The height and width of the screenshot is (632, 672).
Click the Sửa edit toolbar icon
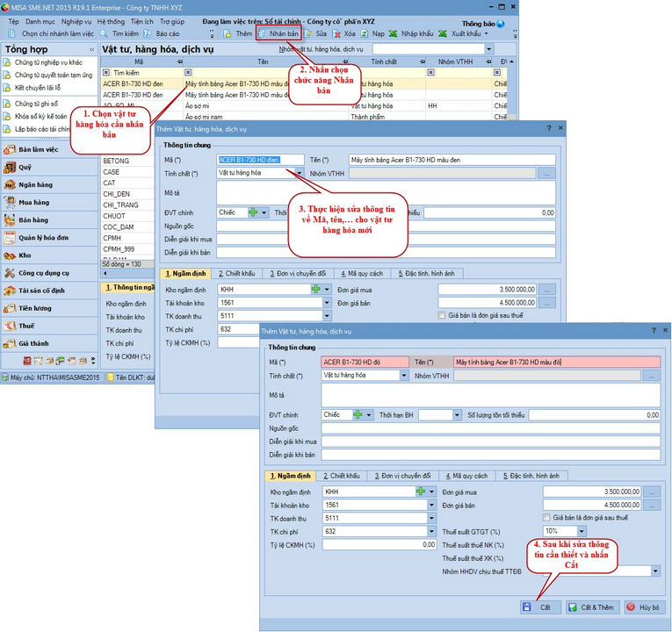coord(307,33)
